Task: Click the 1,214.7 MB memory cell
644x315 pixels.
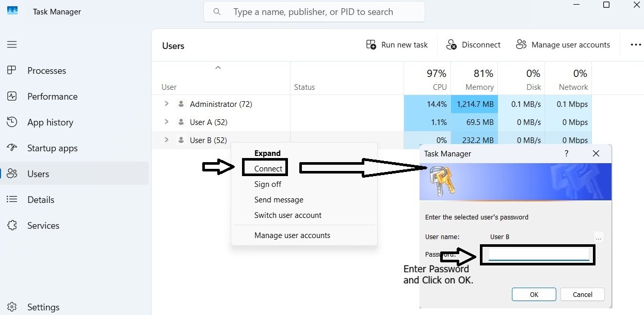Action: (x=474, y=104)
